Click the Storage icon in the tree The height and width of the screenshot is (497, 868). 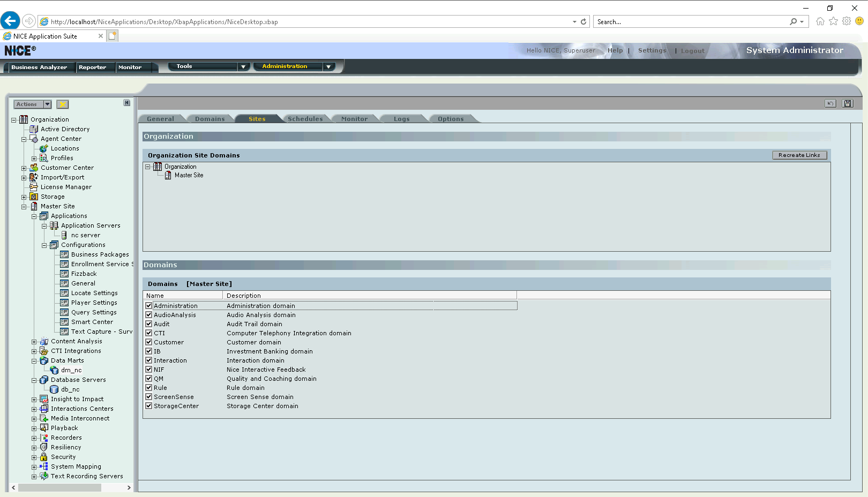tap(34, 197)
